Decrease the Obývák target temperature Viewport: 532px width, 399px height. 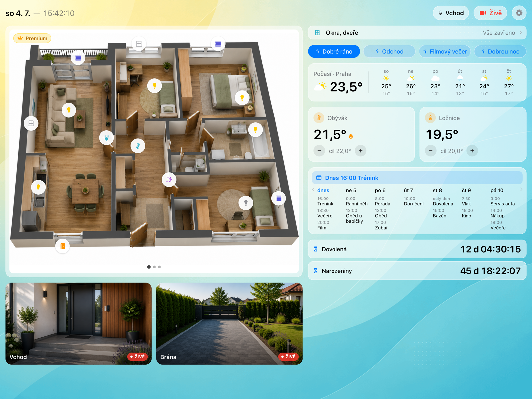coord(319,151)
